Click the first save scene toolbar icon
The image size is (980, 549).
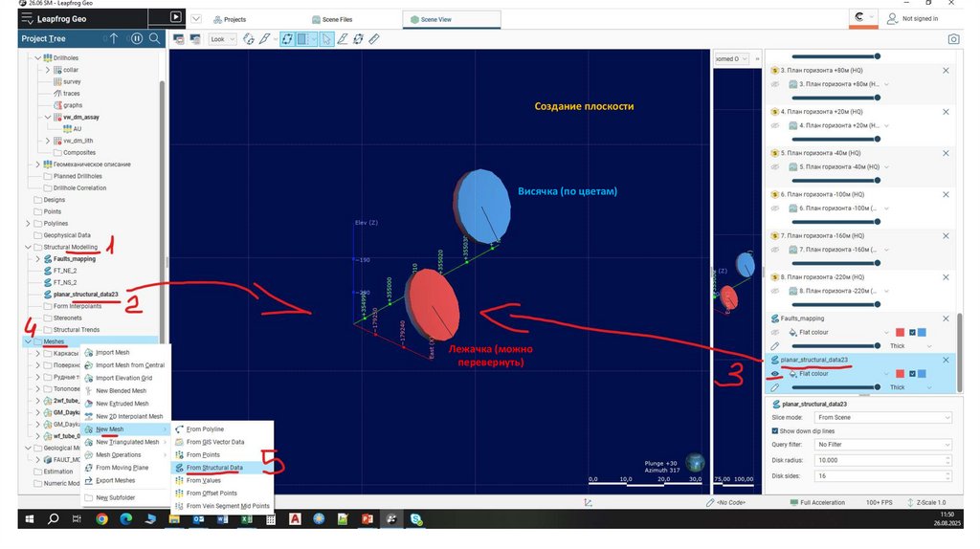point(179,39)
